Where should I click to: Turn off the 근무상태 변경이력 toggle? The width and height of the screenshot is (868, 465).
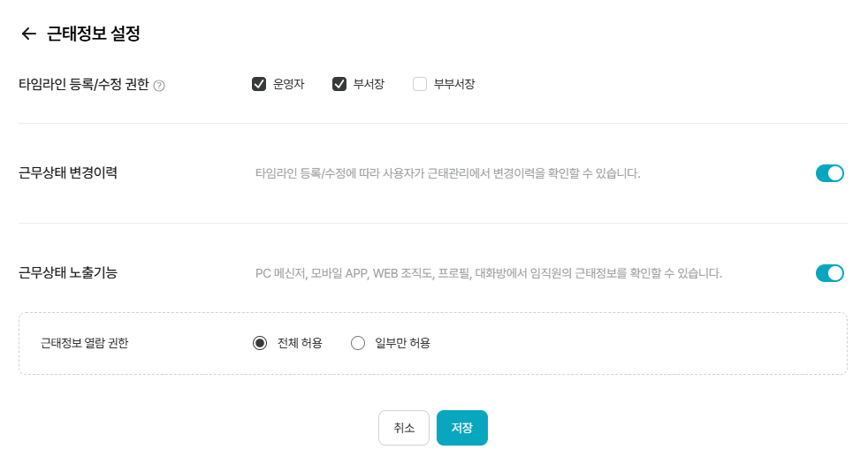829,173
